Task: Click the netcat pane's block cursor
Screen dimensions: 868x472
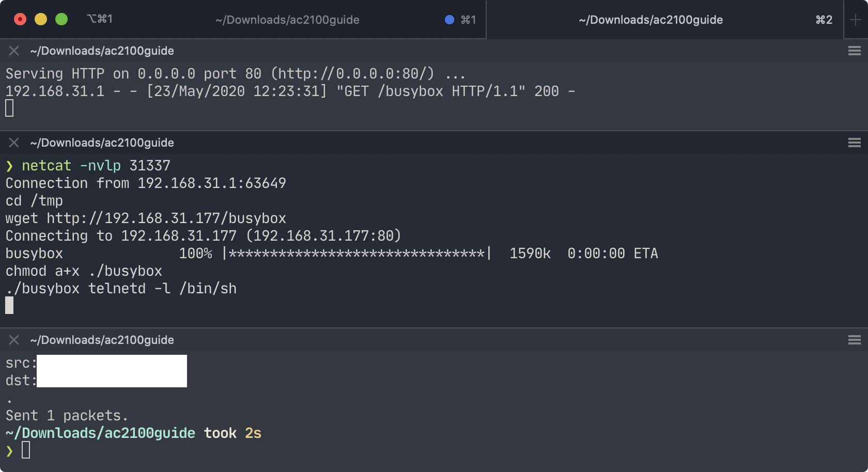Action: [x=9, y=305]
